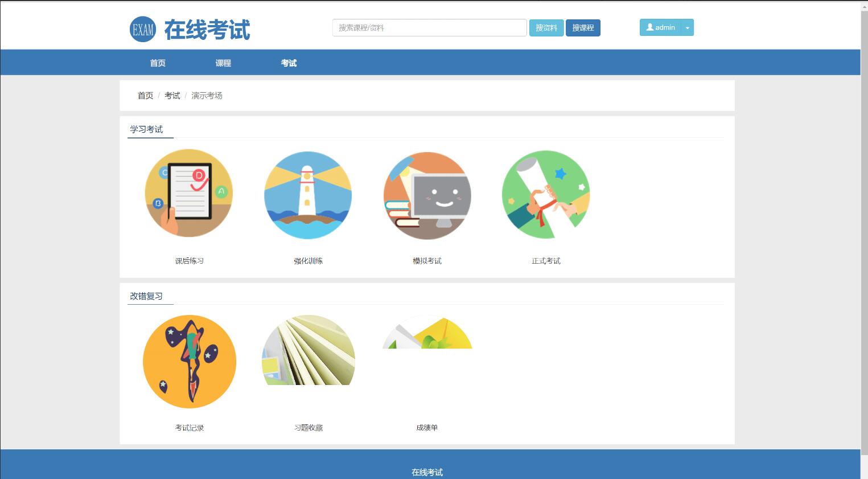This screenshot has height=479, width=868.
Task: Click the admin user button
Action: [660, 28]
